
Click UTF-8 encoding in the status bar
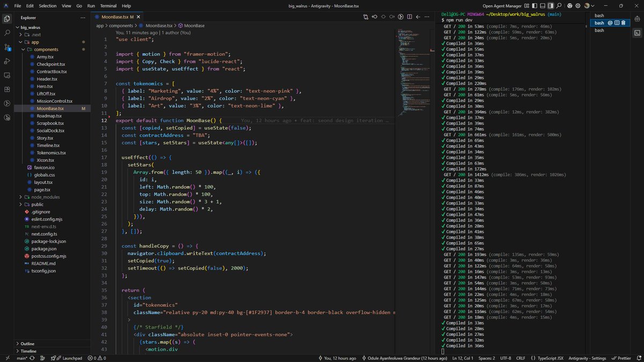506,358
